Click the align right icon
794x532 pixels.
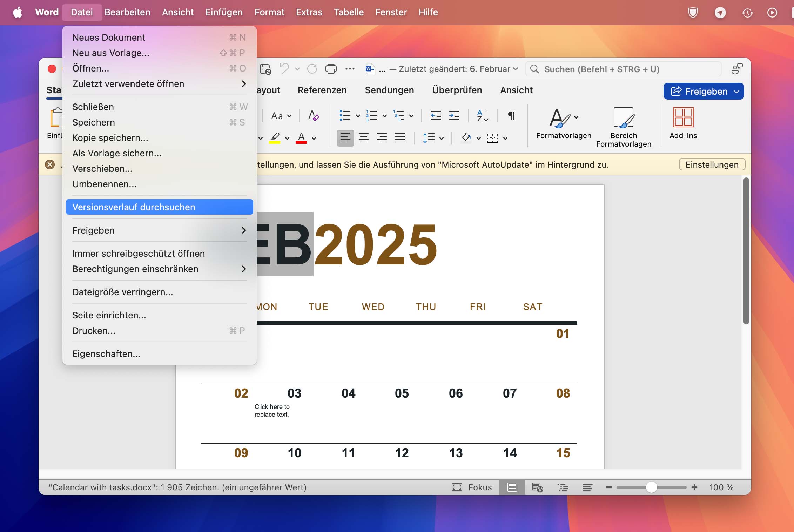pos(382,138)
